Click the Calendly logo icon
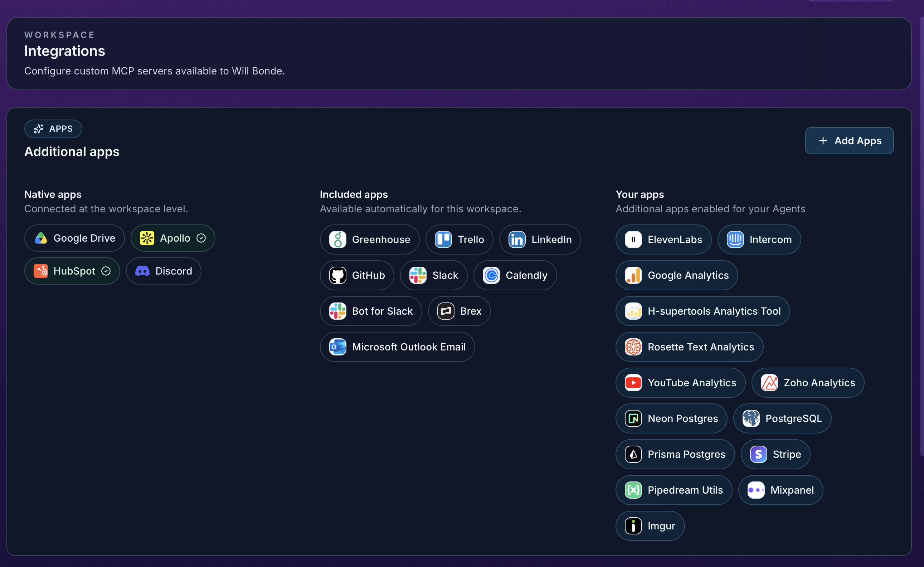This screenshot has width=924, height=567. (491, 275)
